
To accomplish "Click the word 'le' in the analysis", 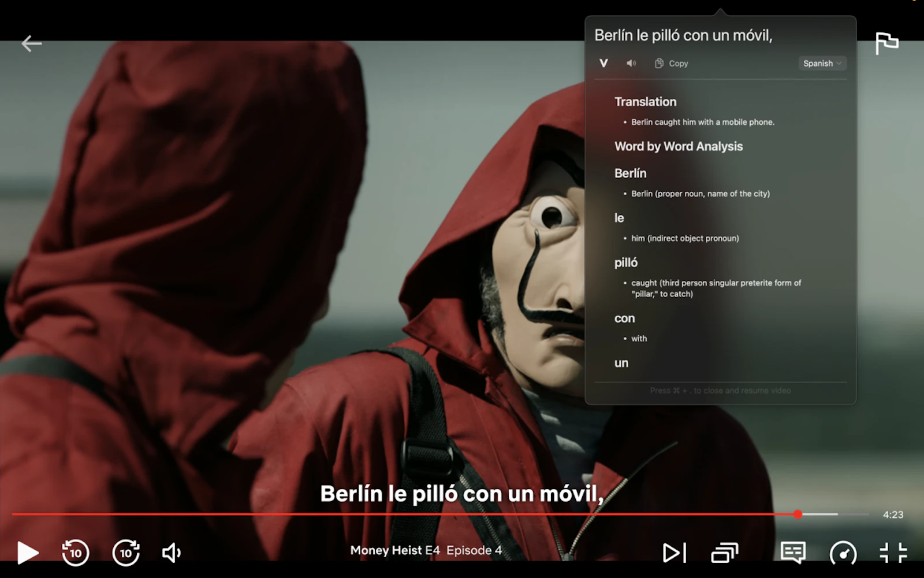I will click(x=619, y=218).
